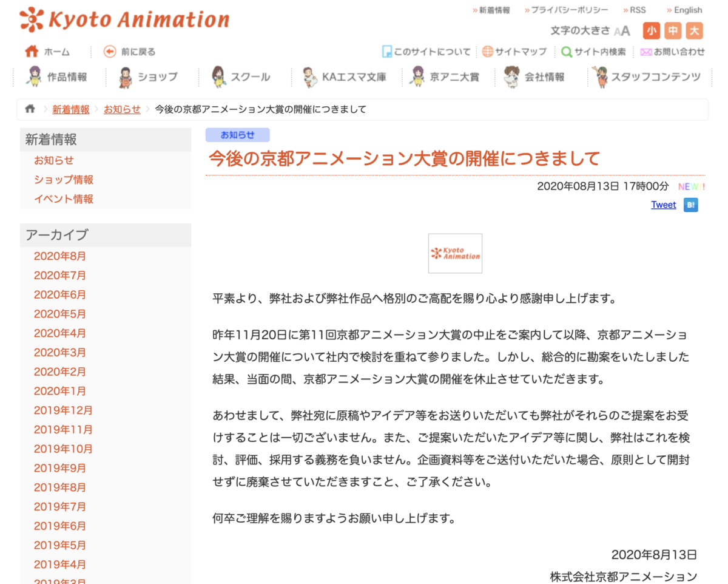Set text size to 小
This screenshot has width=728, height=584.
pos(652,30)
